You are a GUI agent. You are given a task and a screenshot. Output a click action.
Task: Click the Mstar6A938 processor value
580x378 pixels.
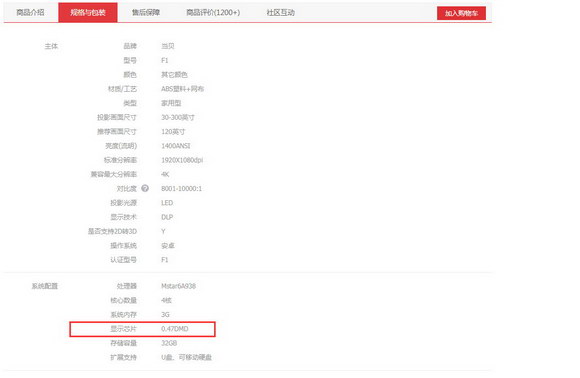(x=178, y=286)
